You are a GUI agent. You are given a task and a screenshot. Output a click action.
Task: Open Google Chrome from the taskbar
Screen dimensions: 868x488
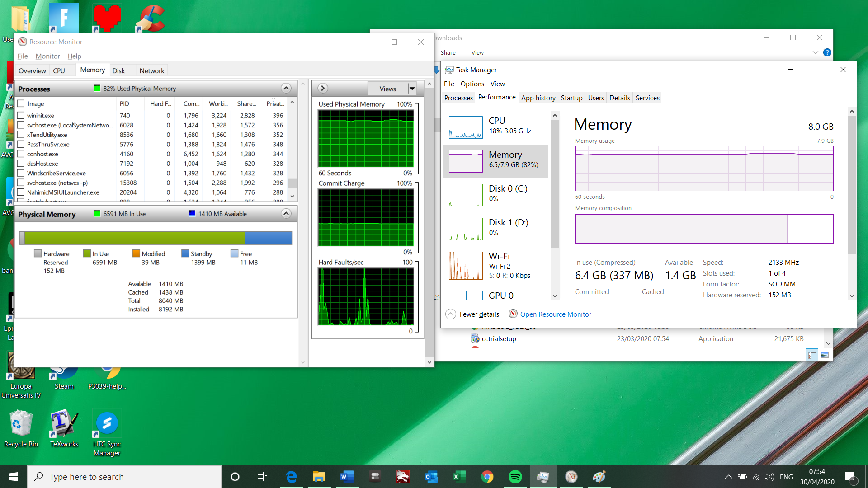(487, 477)
